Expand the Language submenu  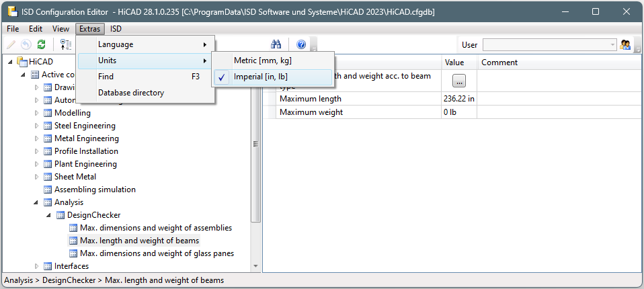[x=146, y=44]
